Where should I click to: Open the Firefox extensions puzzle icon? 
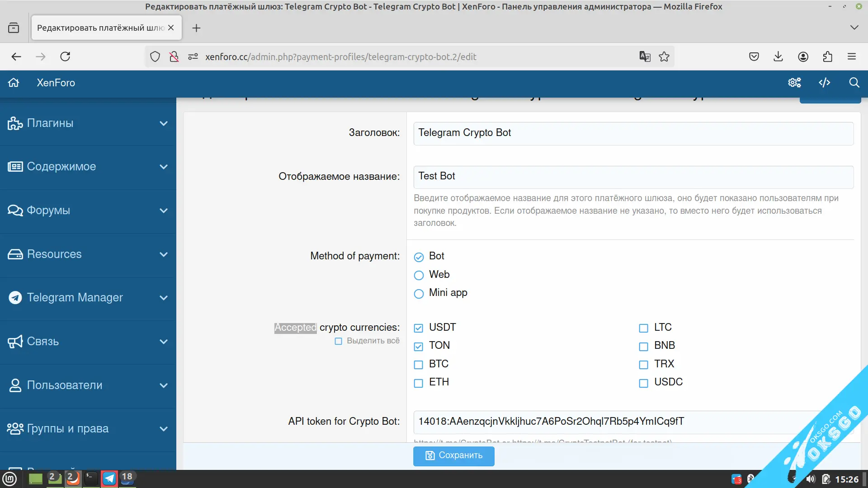click(x=827, y=56)
